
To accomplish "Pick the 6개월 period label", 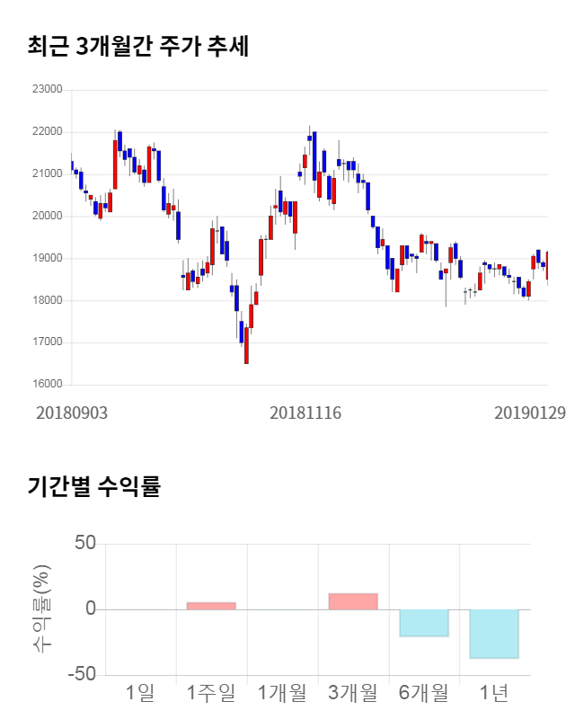I will 424,692.
